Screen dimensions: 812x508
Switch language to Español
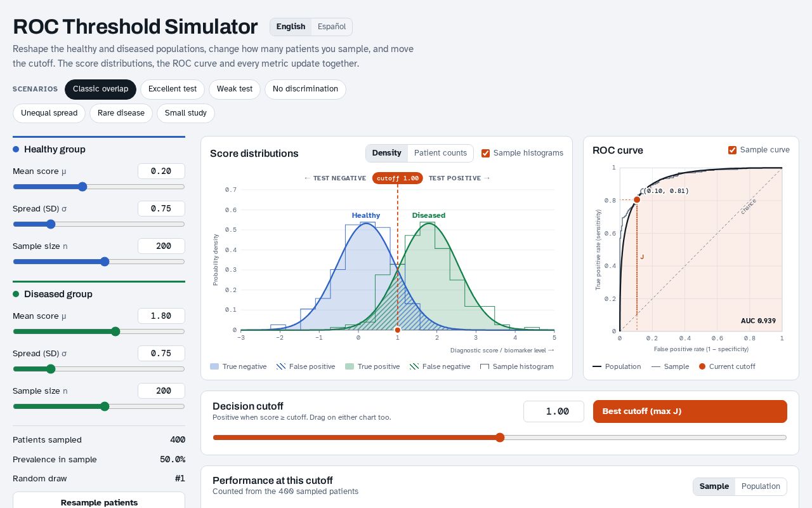[x=332, y=27]
